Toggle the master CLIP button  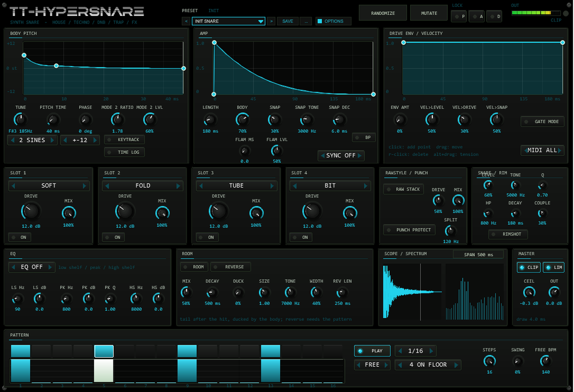528,267
